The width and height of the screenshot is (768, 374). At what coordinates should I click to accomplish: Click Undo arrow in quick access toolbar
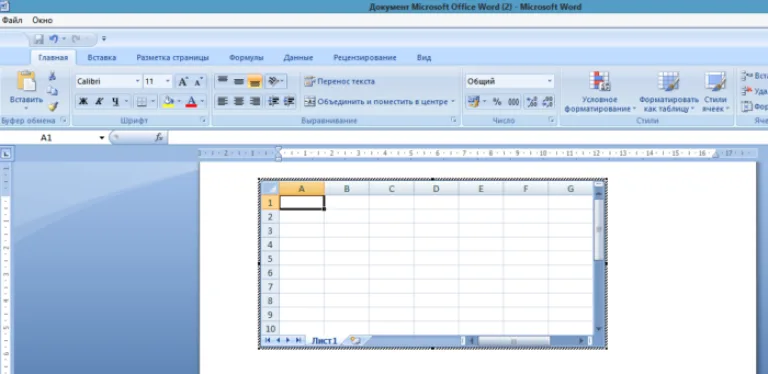54,39
